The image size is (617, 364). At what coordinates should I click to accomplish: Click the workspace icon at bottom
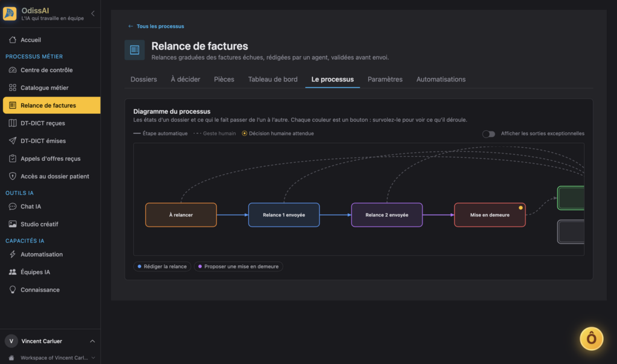11,358
